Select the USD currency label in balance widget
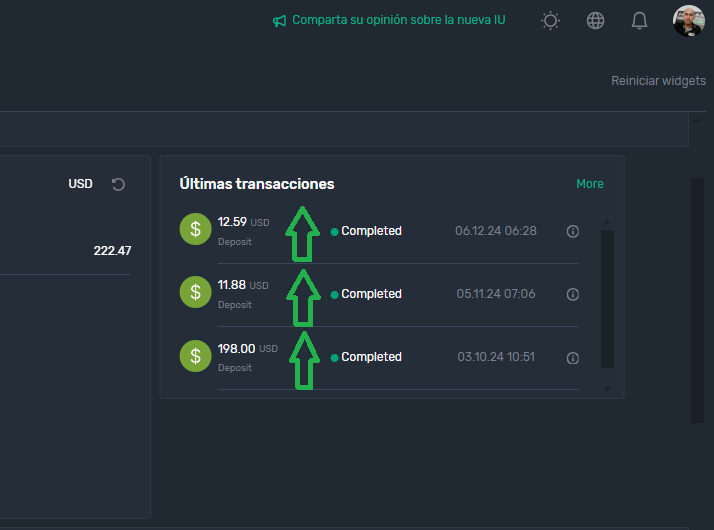The height and width of the screenshot is (530, 714). tap(80, 184)
